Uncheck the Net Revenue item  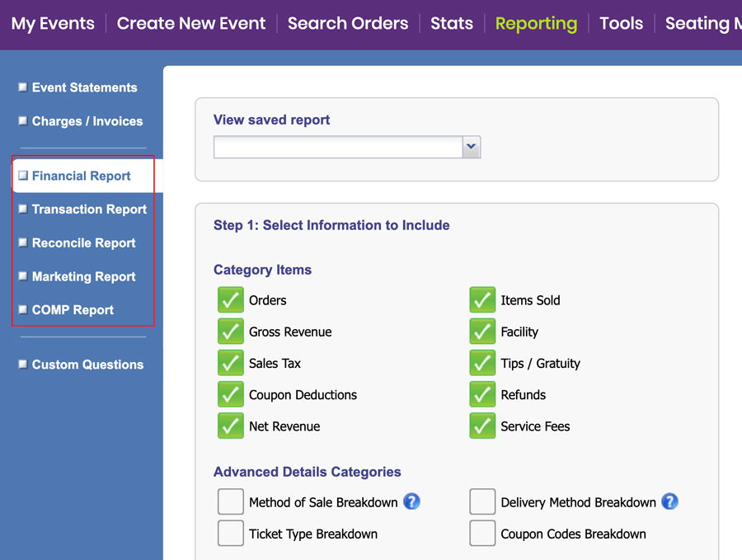(231, 426)
